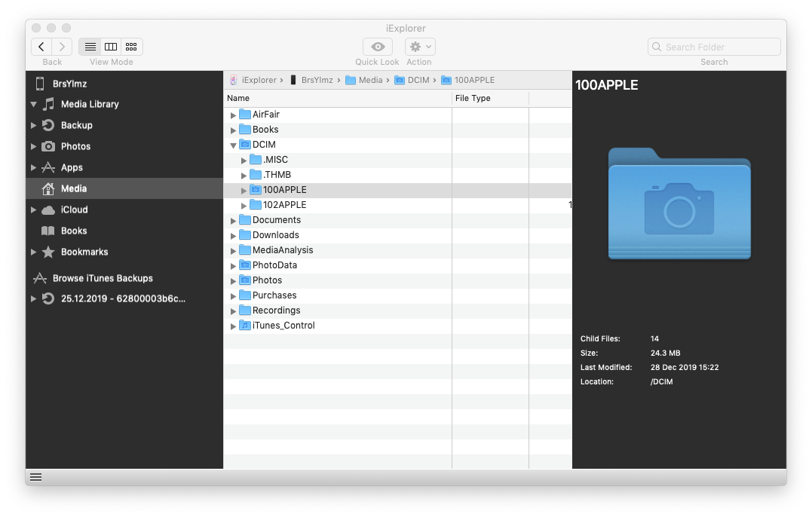Image resolution: width=812 pixels, height=517 pixels.
Task: Click the Bookmarks star icon
Action: [x=48, y=252]
